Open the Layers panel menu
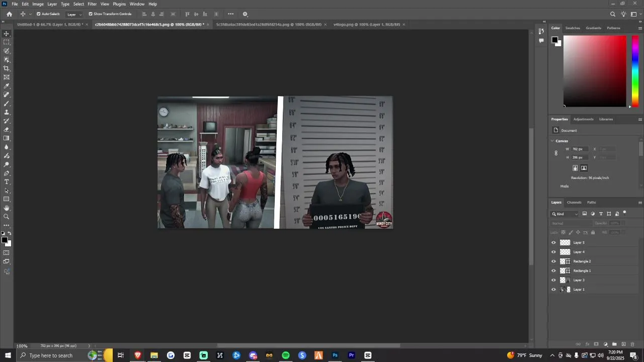 pos(640,202)
